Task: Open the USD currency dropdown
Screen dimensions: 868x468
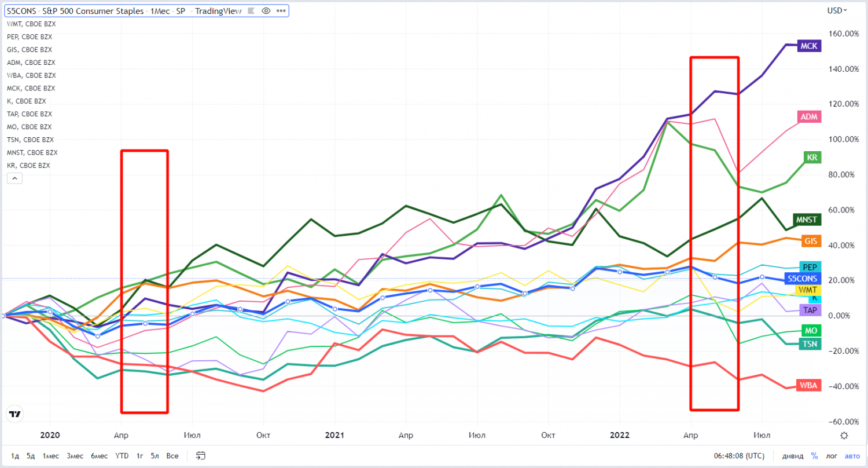Action: point(837,10)
